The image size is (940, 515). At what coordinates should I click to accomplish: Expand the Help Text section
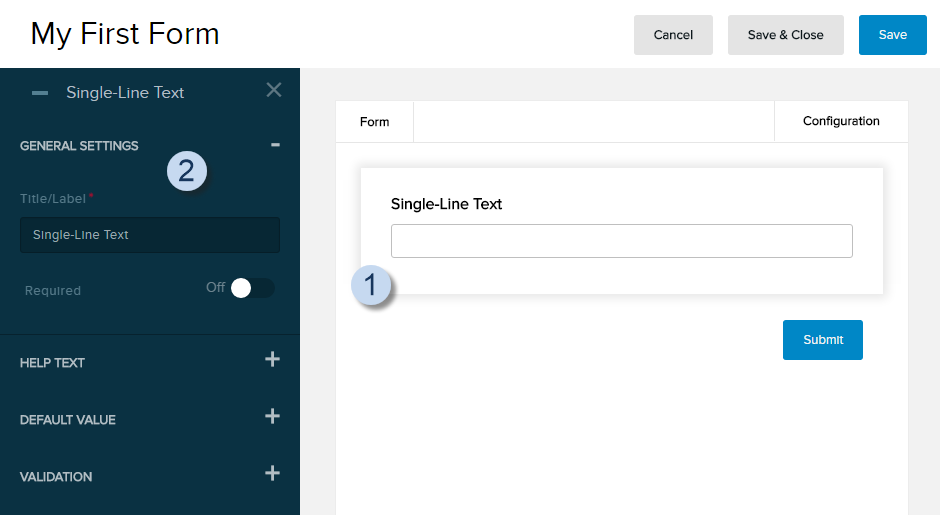point(272,360)
